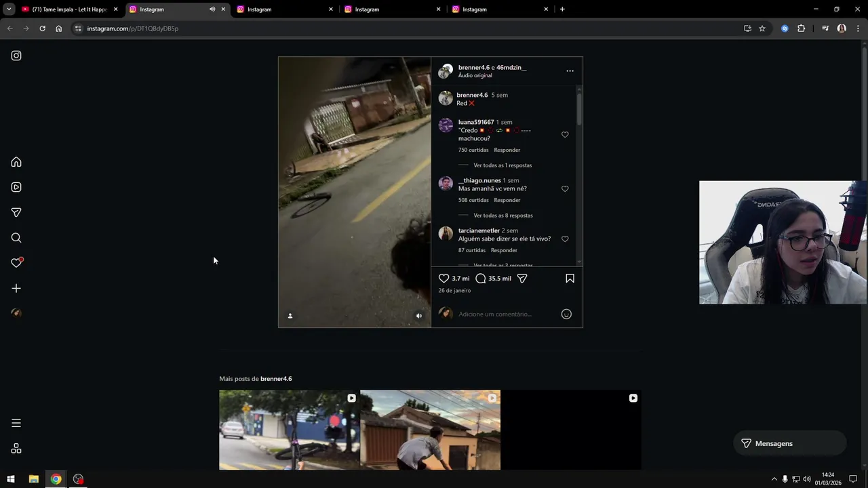868x488 pixels.
Task: Switch to Tame Impala YouTube tab
Action: [x=69, y=9]
